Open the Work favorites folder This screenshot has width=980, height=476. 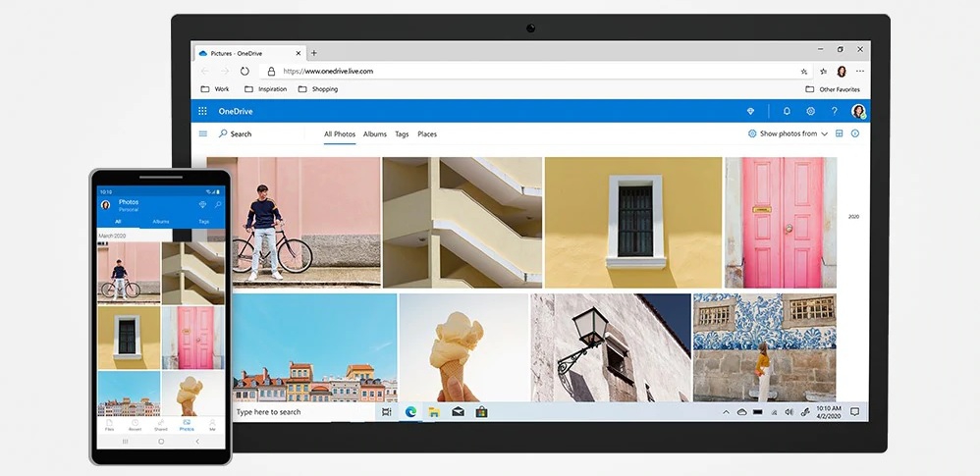214,89
